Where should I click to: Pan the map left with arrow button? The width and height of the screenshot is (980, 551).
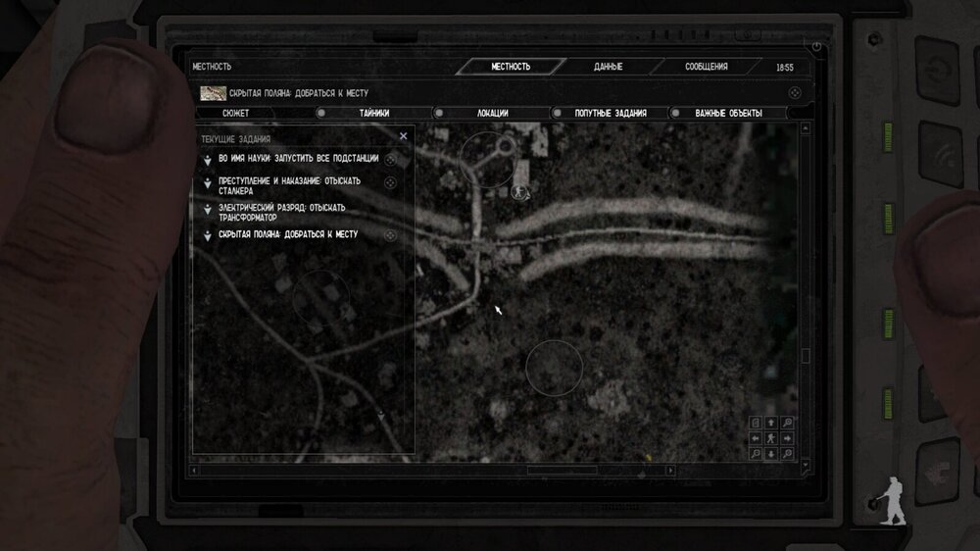[x=756, y=438]
